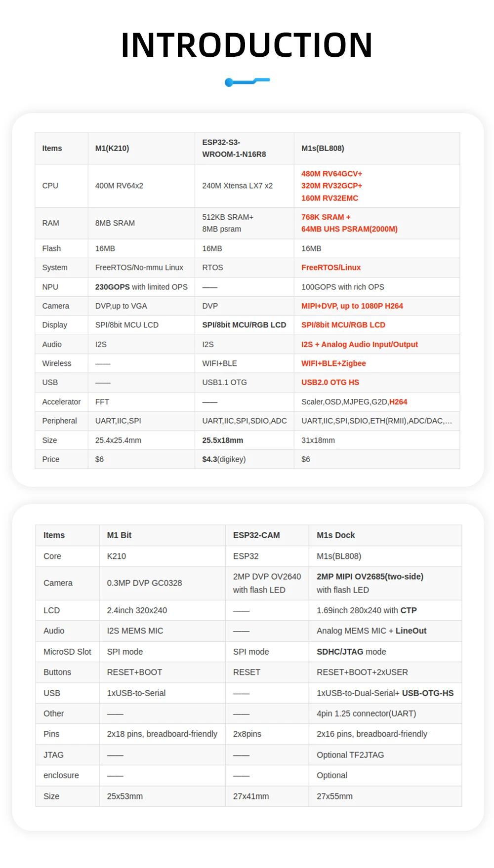The height and width of the screenshot is (868, 494).
Task: Click the red FreeRTOS/Linux system cell
Action: pos(331,268)
